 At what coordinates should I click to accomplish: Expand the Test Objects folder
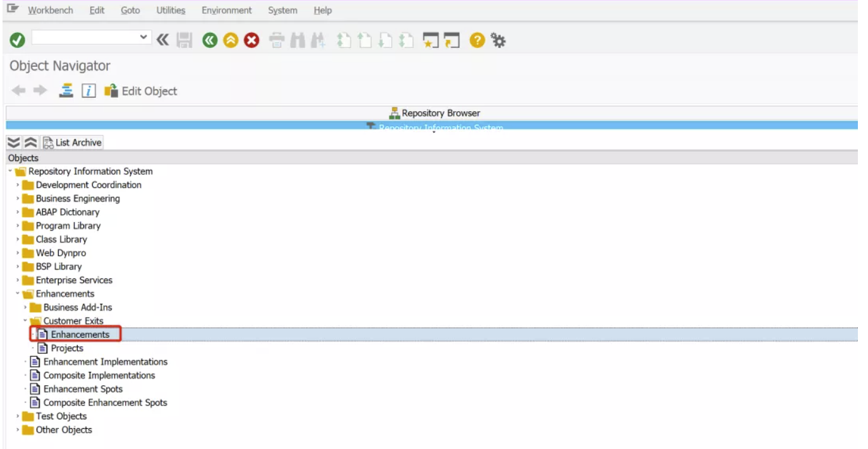(18, 416)
